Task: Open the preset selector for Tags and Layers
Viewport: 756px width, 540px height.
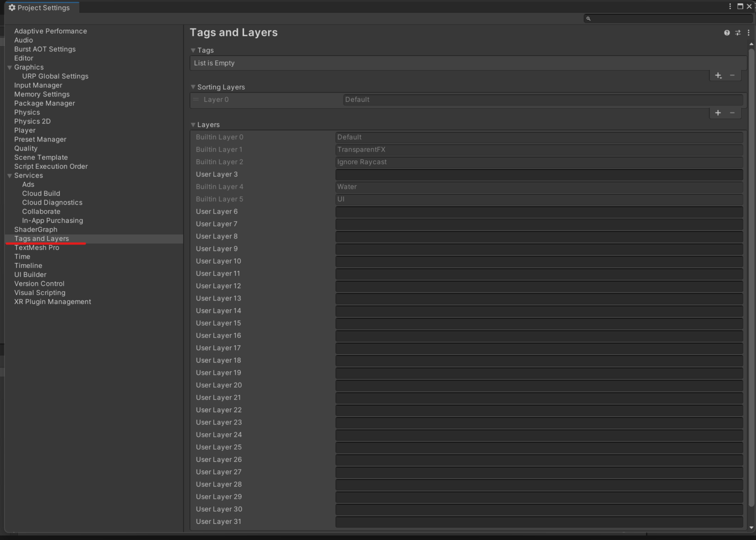Action: [738, 32]
